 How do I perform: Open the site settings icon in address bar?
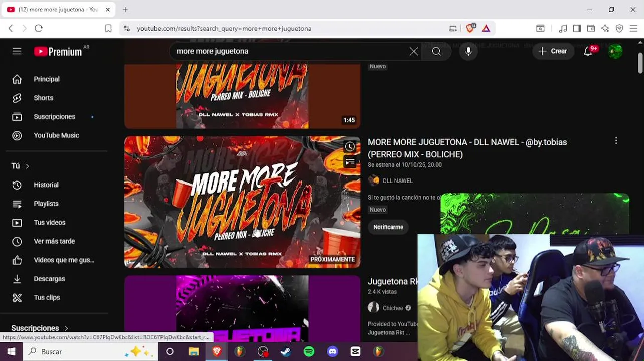126,29
